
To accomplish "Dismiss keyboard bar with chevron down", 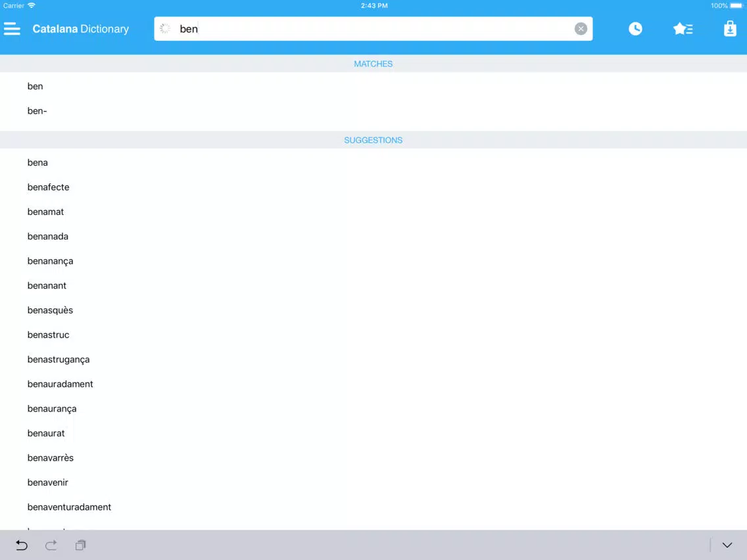I will (x=727, y=545).
